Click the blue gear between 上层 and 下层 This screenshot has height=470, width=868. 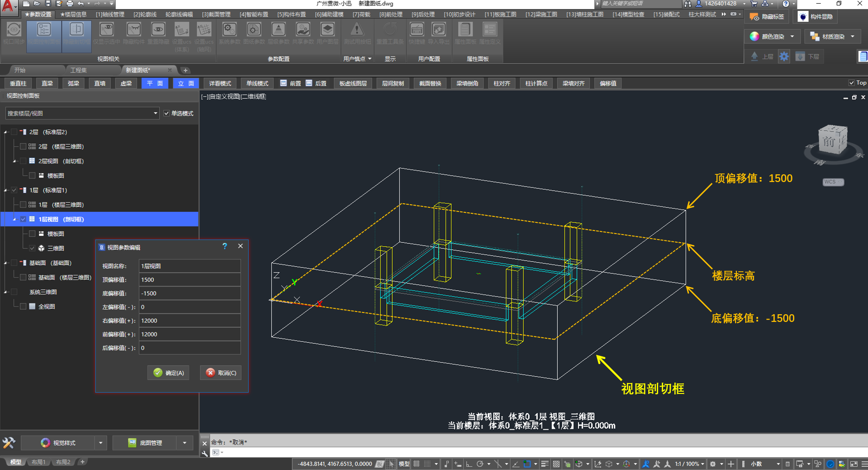(784, 57)
